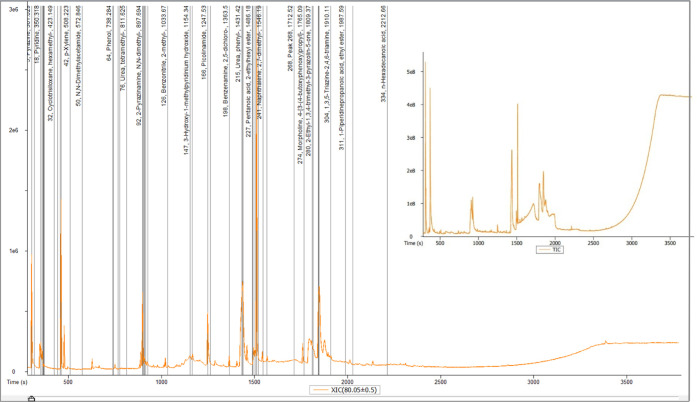
Task: Select the '42, p-Xylene, 508.223' peak label
Action: 67,36
